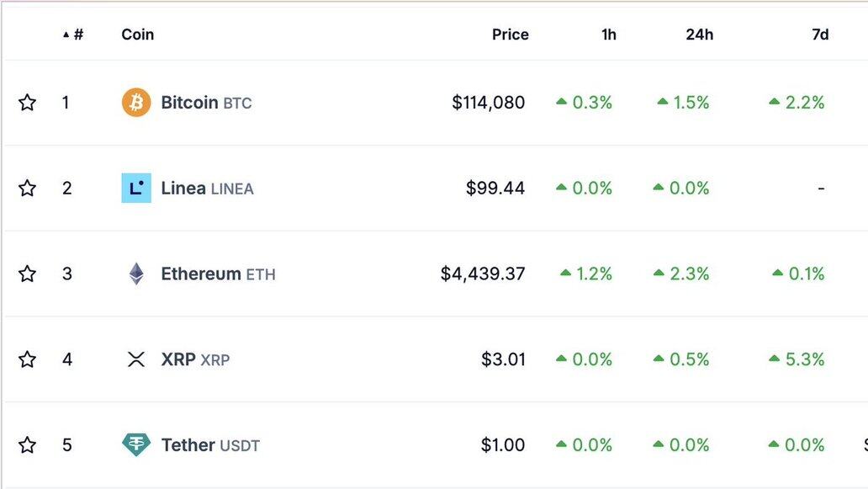The height and width of the screenshot is (489, 868).
Task: Click the Tether green logo icon
Action: click(x=136, y=444)
